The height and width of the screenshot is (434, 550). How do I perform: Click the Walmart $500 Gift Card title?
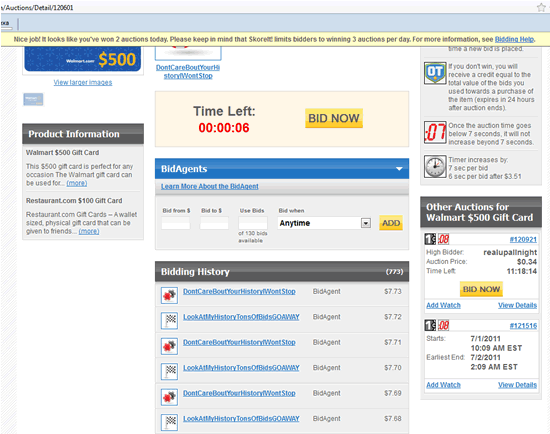[x=62, y=153]
